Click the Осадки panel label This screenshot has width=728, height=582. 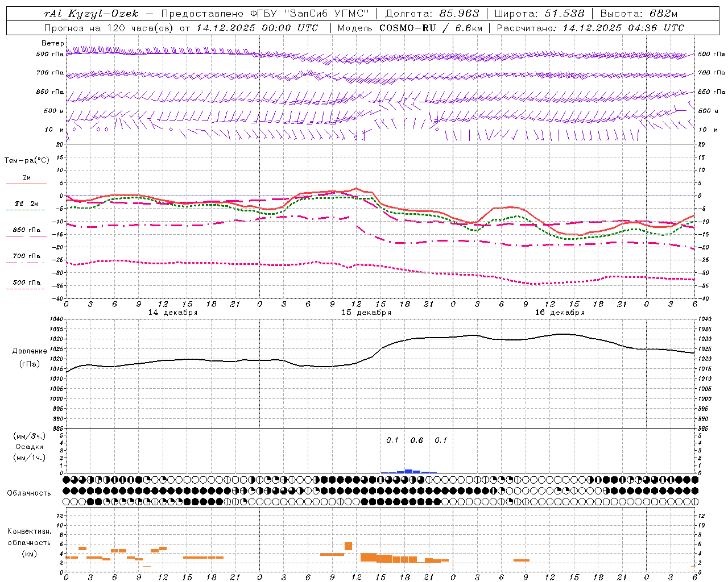[30, 447]
